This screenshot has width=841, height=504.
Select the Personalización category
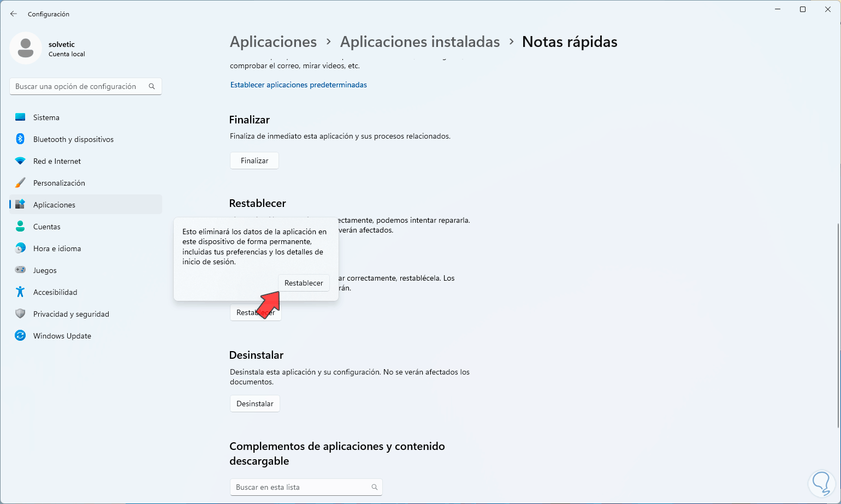[x=86, y=183]
